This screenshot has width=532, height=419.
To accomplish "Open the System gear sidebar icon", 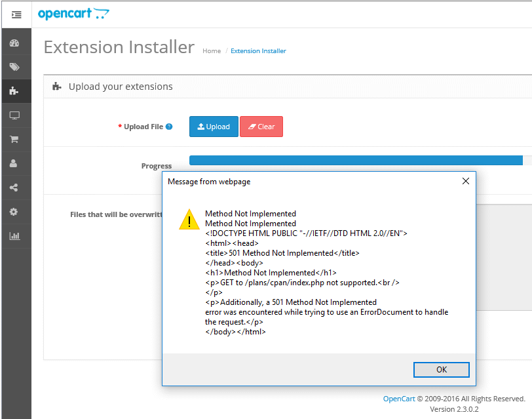I will pyautogui.click(x=14, y=212).
